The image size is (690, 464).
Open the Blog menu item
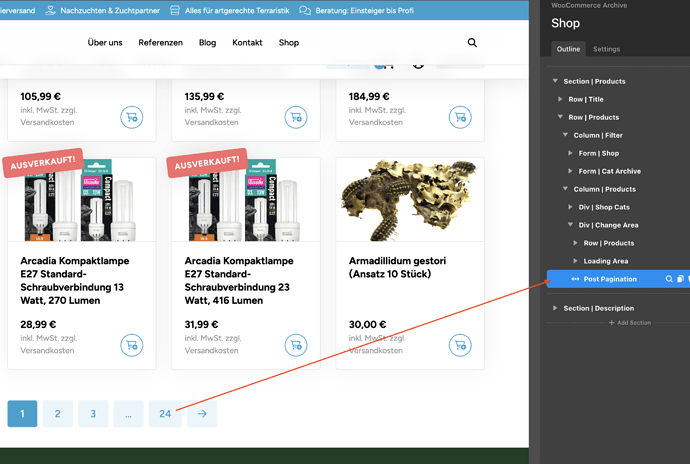[207, 43]
